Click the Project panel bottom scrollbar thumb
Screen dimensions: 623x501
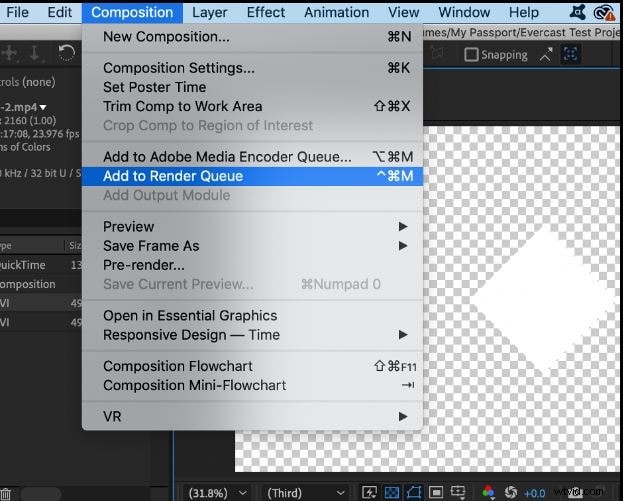click(x=41, y=494)
